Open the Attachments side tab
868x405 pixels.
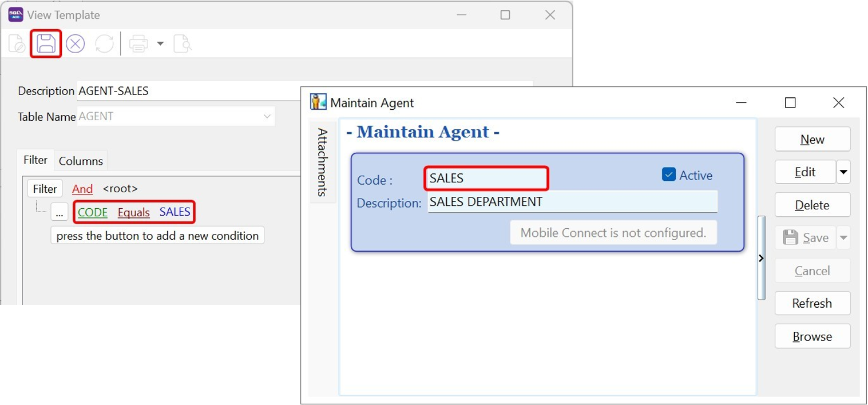(322, 162)
